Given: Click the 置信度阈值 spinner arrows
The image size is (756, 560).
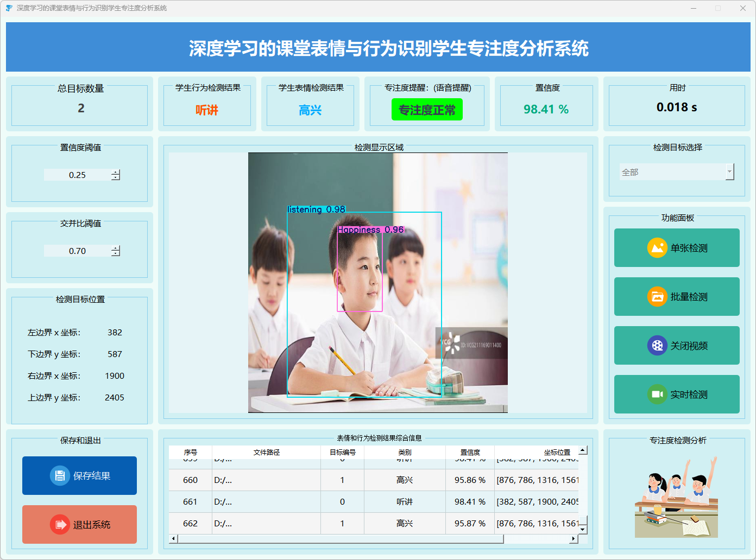Looking at the screenshot, I should coord(116,175).
